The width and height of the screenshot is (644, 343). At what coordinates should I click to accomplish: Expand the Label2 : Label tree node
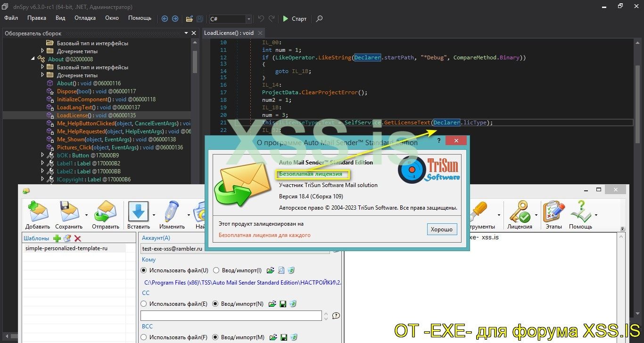point(42,171)
